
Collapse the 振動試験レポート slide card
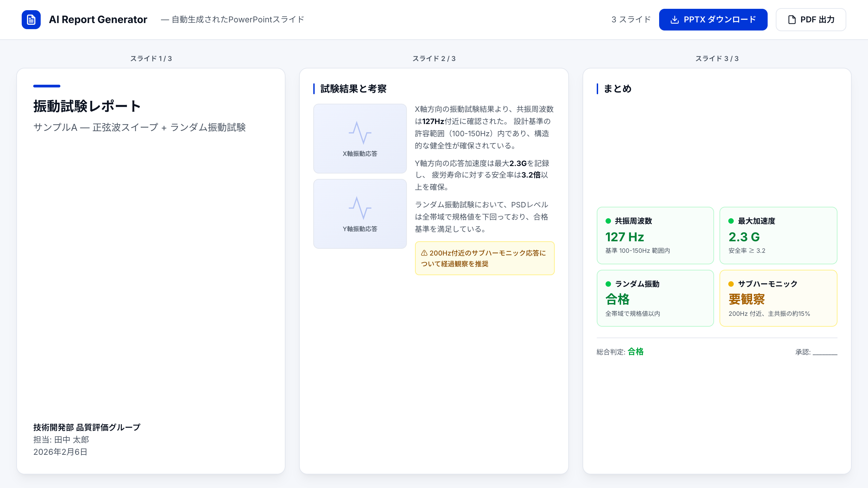coord(87,106)
